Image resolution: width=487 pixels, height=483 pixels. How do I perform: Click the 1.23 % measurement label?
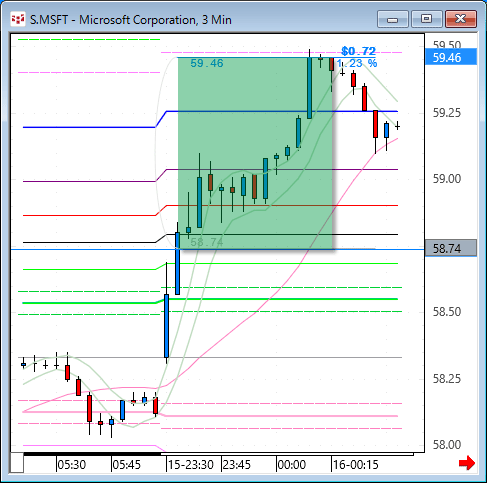357,63
